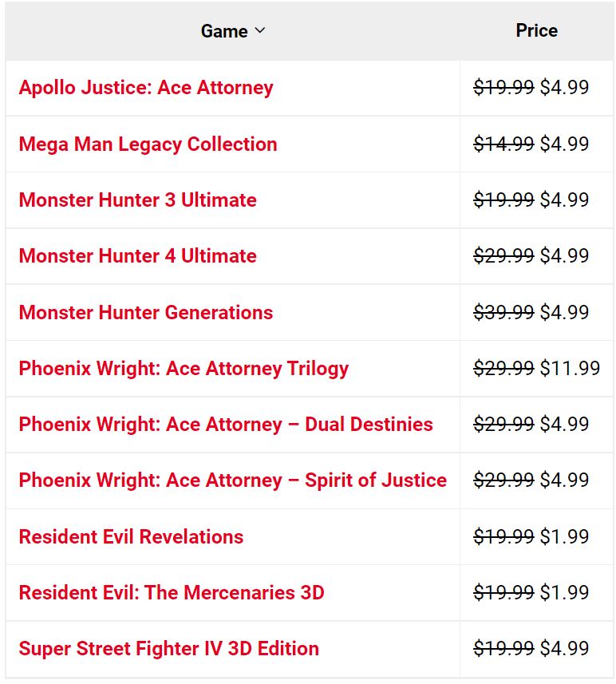Click the Game column sort chevron
Screen dimensions: 616x684
(x=259, y=31)
